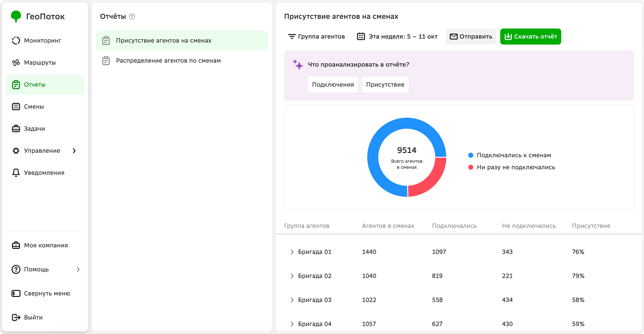Viewport: 644px width, 334px height.
Task: Click blue Подключались к сменам legend dot
Action: (x=470, y=155)
